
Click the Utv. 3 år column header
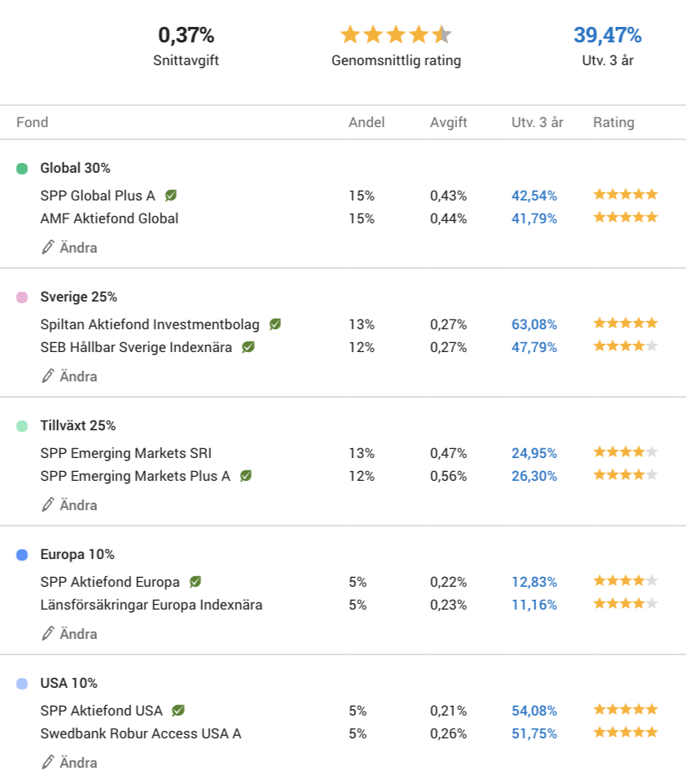tap(537, 122)
